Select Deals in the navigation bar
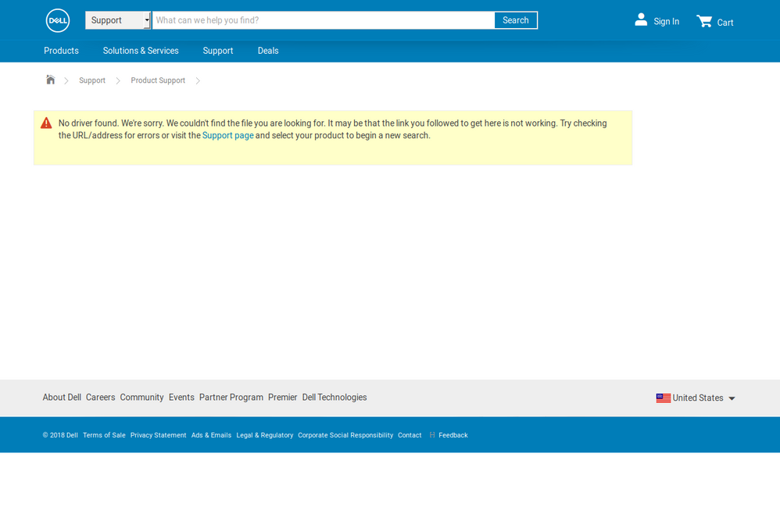 tap(268, 50)
